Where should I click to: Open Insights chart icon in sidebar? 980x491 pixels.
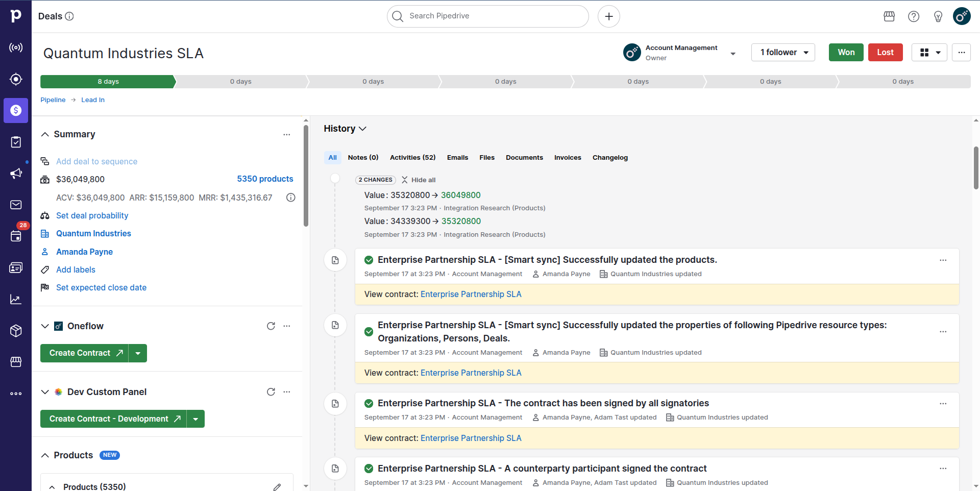[x=16, y=299]
